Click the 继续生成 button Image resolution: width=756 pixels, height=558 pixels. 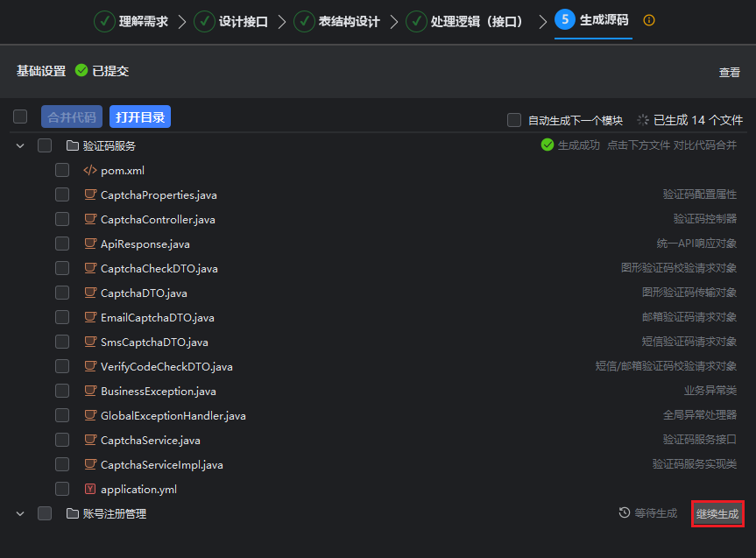click(x=717, y=514)
